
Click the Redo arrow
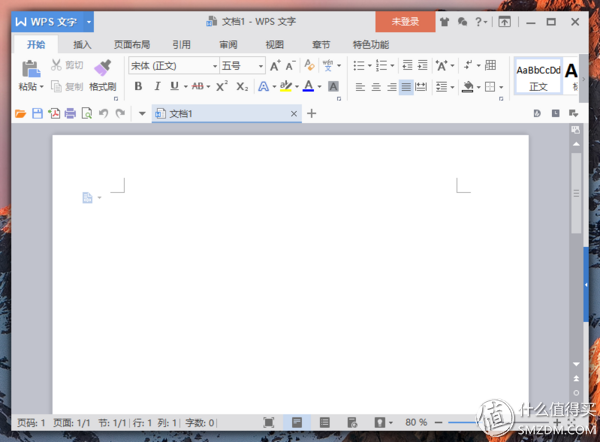(120, 113)
